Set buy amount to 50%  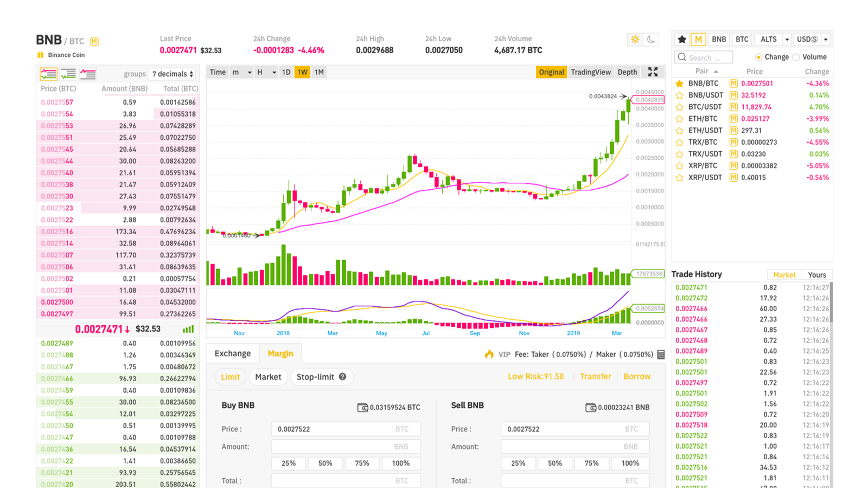(325, 464)
